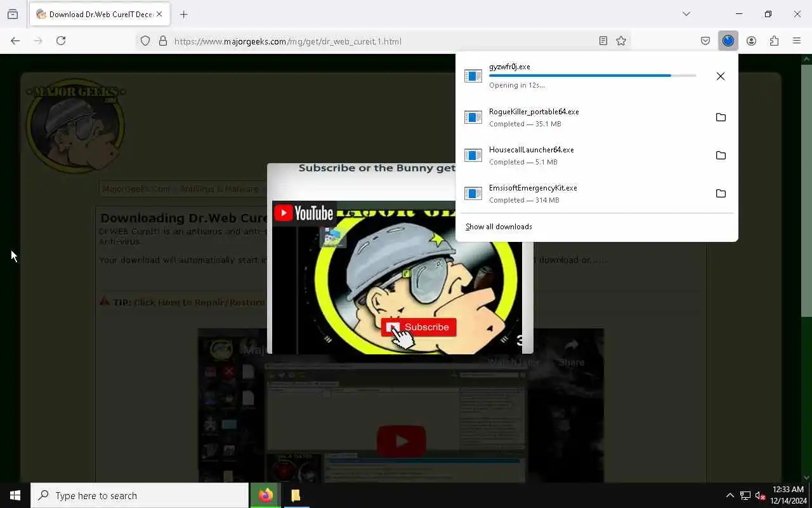Open Firefox View recent browsing icon

click(x=13, y=14)
